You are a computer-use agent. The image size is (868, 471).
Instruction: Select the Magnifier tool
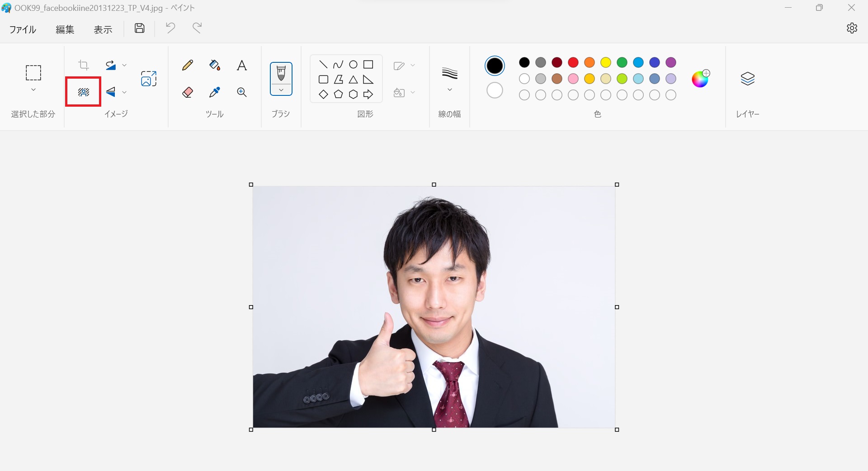pos(241,92)
